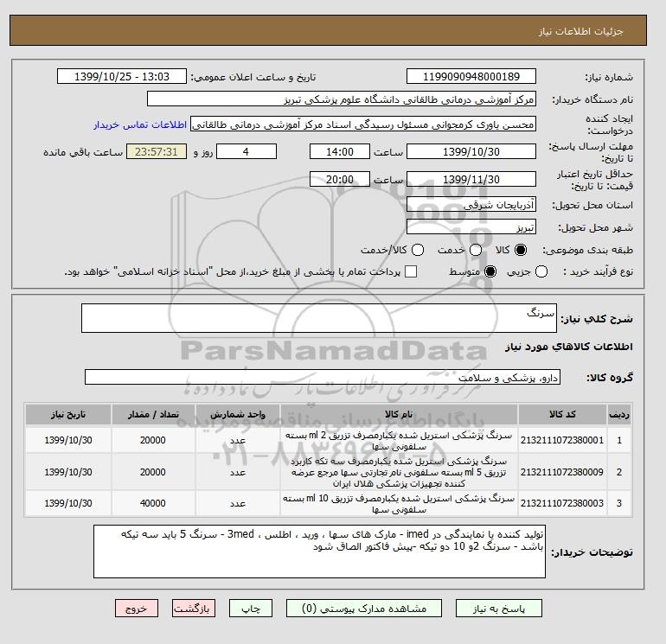Click the need number field 1199090948000189
The image size is (666, 644).
pos(471,76)
